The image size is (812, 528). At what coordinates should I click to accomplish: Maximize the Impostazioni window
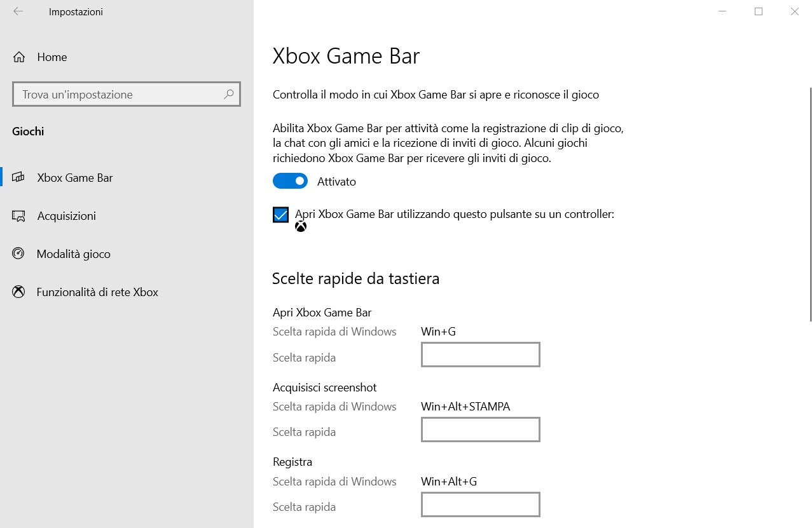click(x=758, y=11)
